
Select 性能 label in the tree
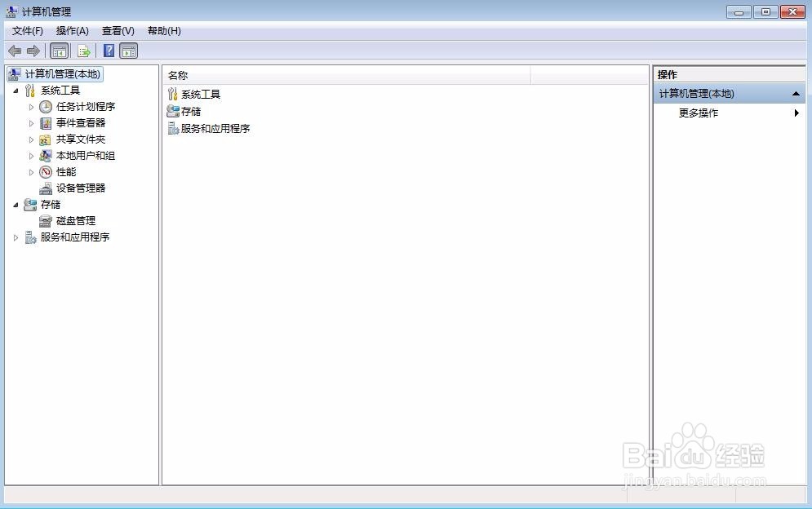(x=66, y=172)
